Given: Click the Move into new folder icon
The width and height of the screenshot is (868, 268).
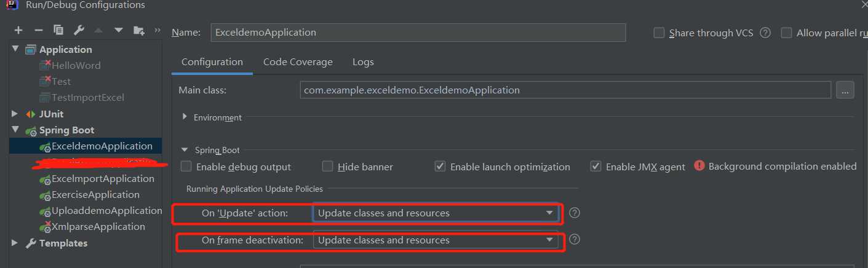Looking at the screenshot, I should point(139,30).
